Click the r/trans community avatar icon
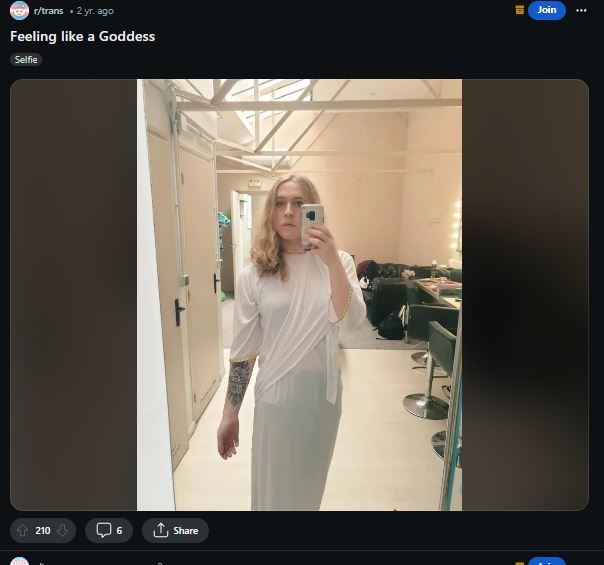604x565 pixels. pyautogui.click(x=19, y=11)
